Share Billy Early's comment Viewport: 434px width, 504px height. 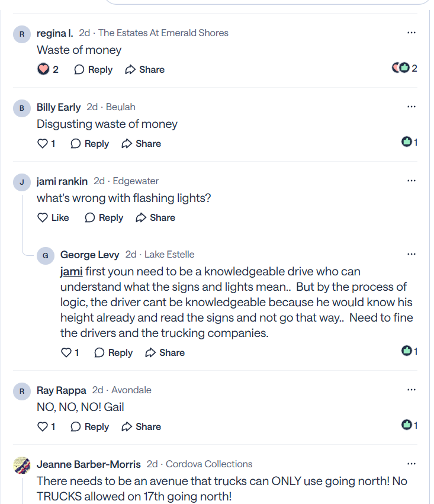[x=142, y=143]
